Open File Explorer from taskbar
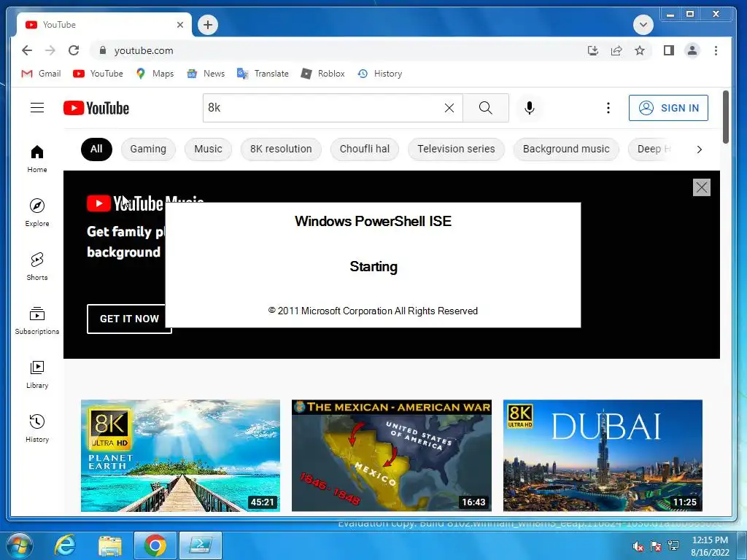This screenshot has width=747, height=560. [110, 545]
